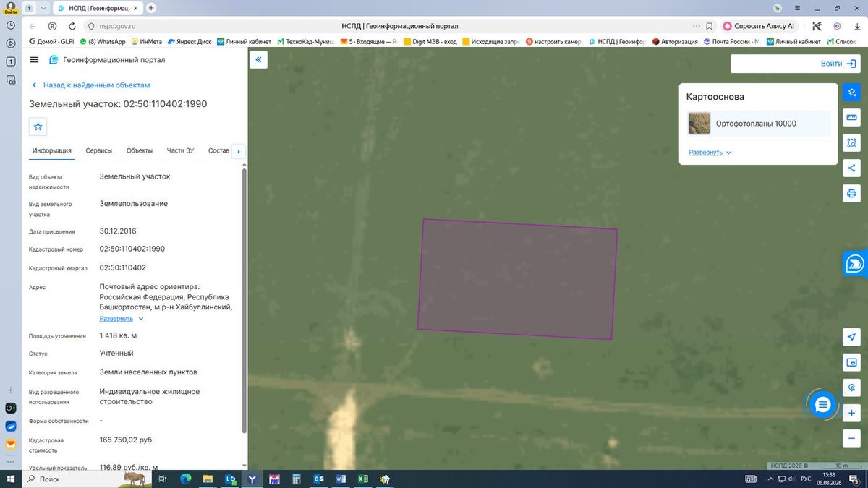Open the Авторизация bookmark
Viewport: 868px width, 488px height.
click(674, 42)
